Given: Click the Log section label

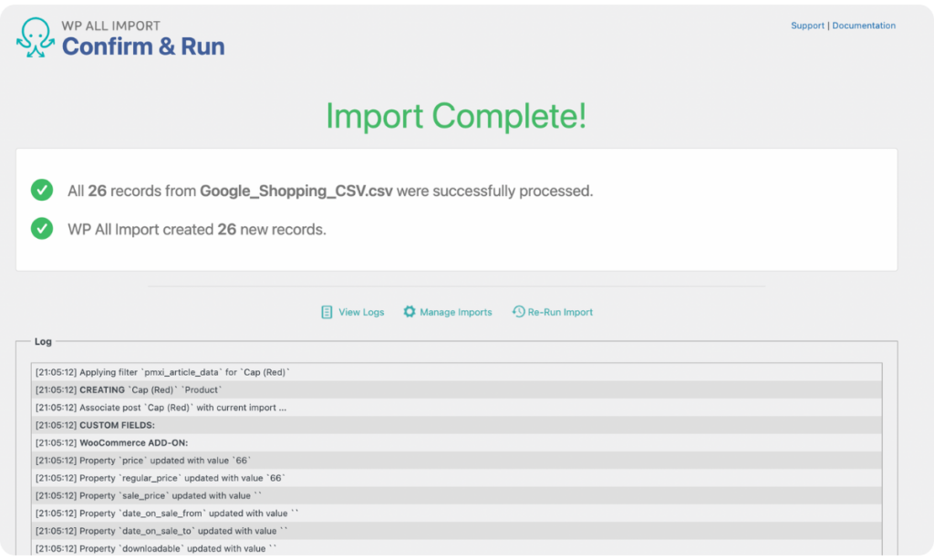Looking at the screenshot, I should click(x=43, y=341).
